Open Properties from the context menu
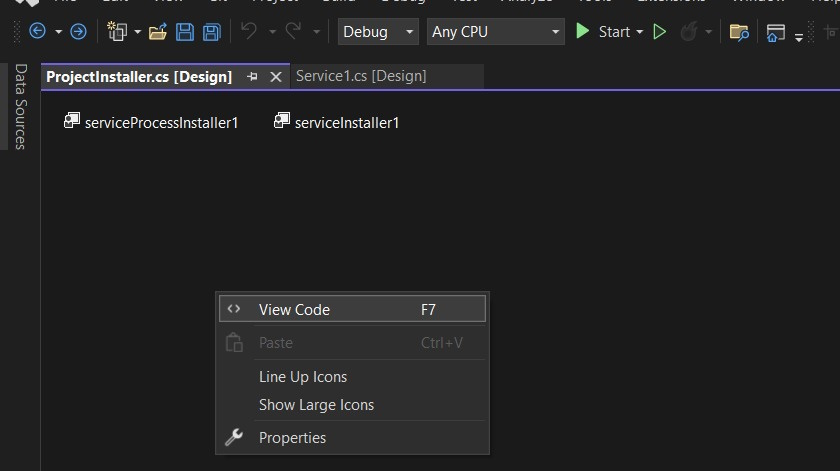The image size is (840, 471). point(292,438)
